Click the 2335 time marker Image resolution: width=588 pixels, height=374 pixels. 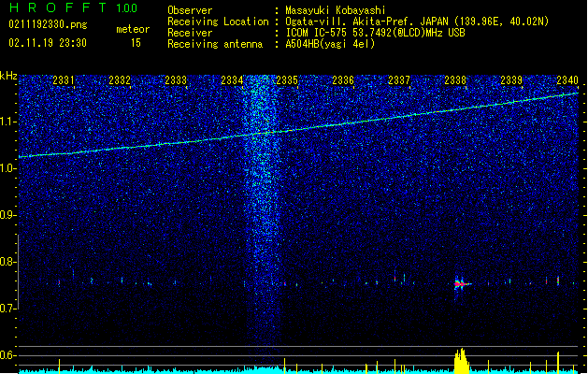click(287, 79)
